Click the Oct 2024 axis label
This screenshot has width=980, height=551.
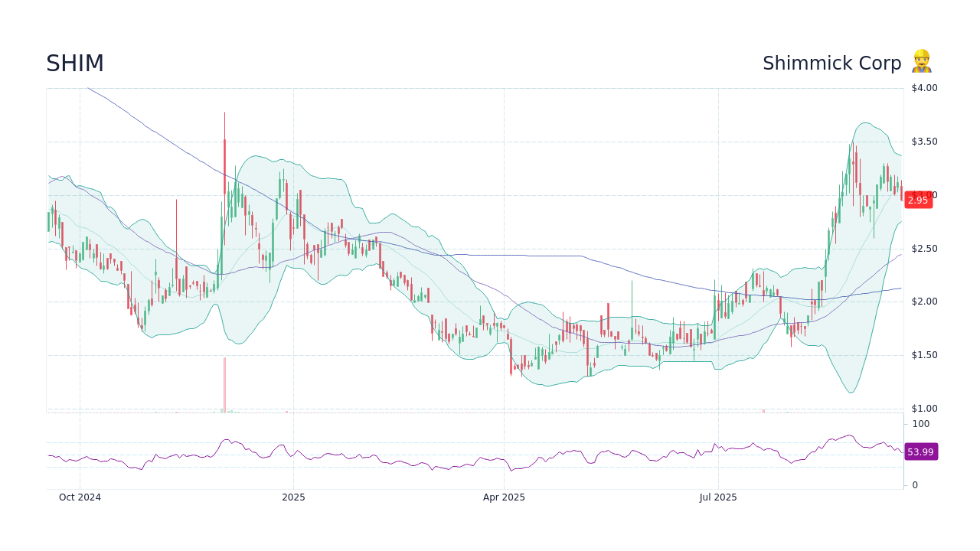(80, 497)
